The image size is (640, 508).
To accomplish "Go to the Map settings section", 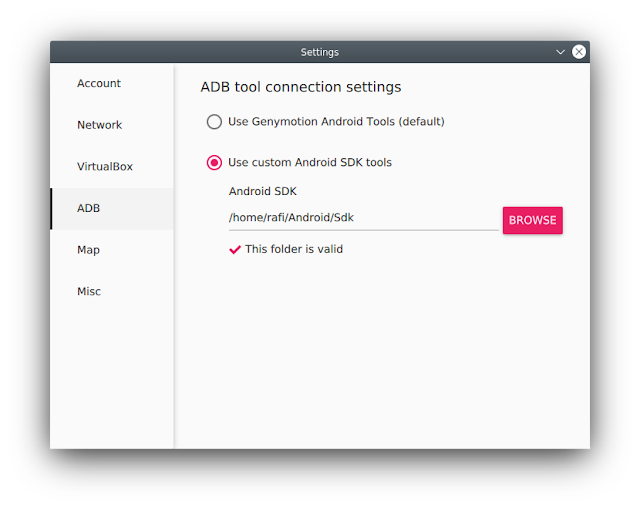I will [x=112, y=250].
